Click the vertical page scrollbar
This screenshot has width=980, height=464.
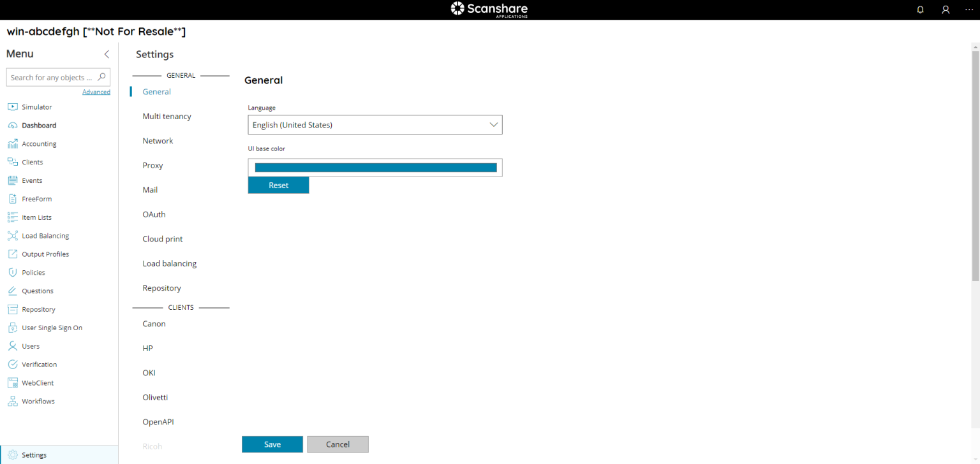(x=975, y=166)
